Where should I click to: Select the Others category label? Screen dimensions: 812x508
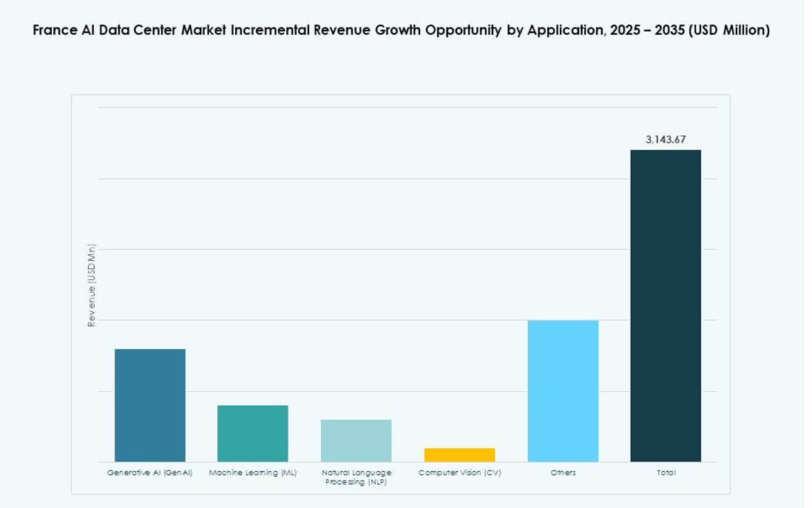tap(562, 472)
